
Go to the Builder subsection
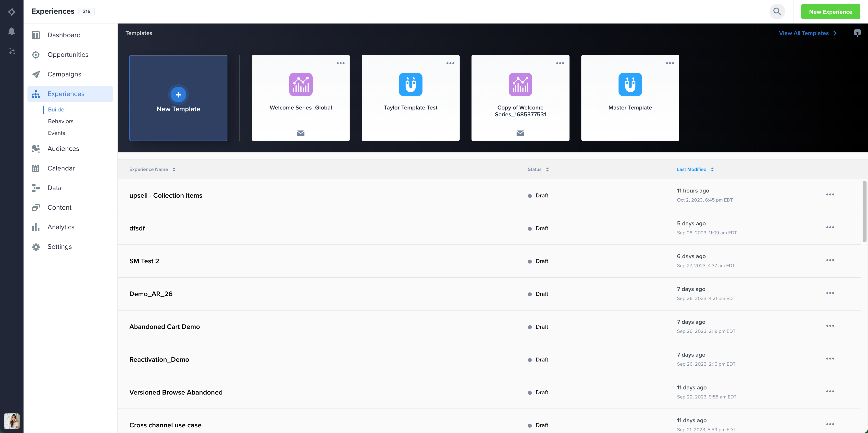pos(57,109)
